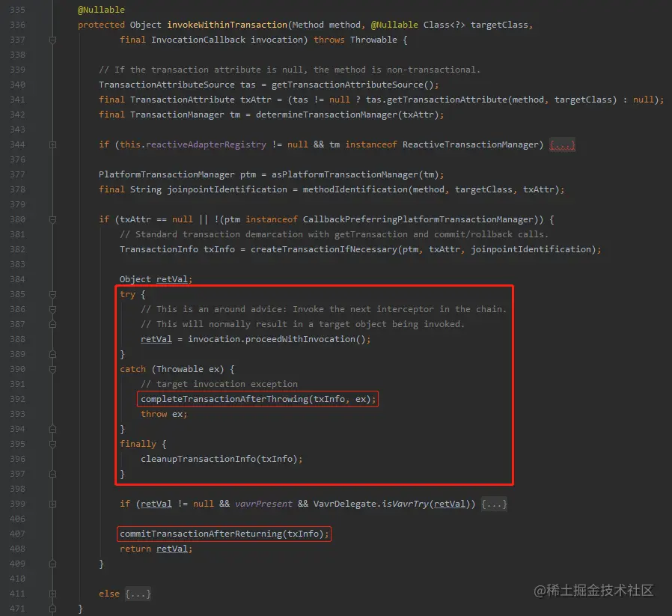Click asPlatformTransactionManager on line 377
This screenshot has height=616, width=672.
point(345,174)
